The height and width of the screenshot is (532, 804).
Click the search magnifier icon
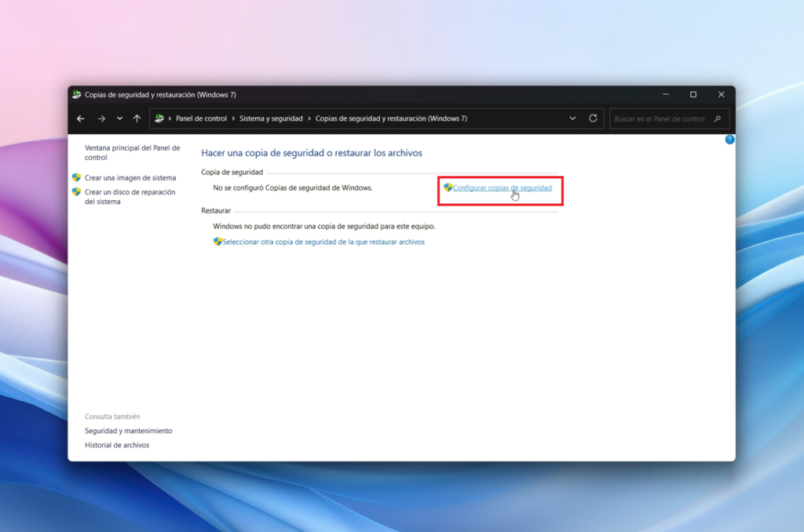[x=717, y=118]
